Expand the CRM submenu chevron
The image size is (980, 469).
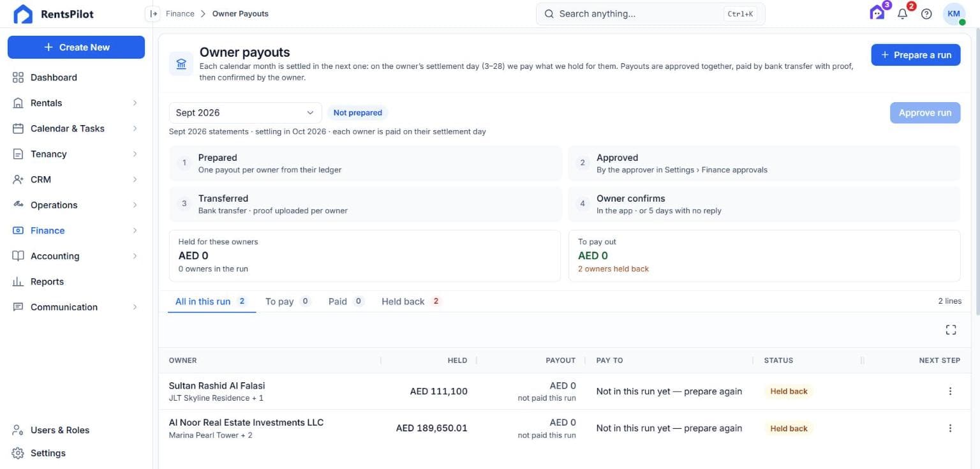point(135,179)
